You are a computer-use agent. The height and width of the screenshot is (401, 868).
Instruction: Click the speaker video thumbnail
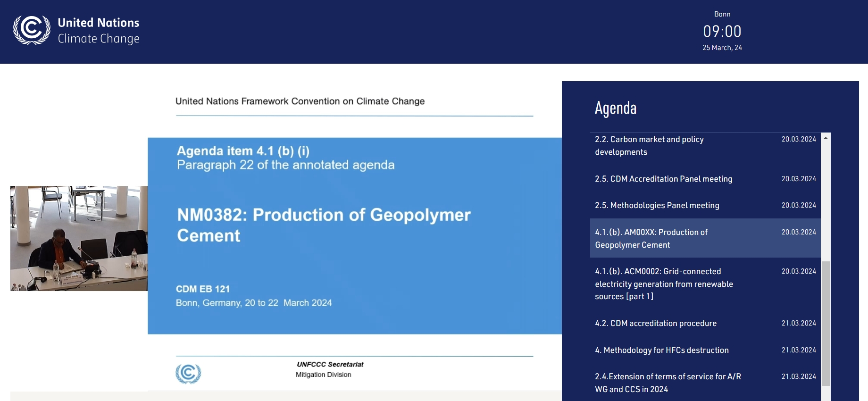point(79,238)
